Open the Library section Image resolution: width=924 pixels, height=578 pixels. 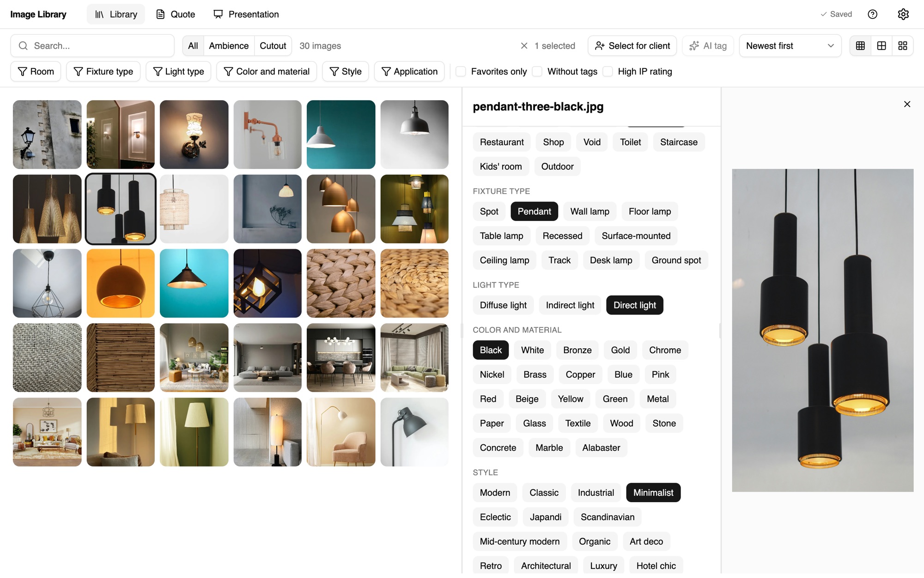[116, 14]
